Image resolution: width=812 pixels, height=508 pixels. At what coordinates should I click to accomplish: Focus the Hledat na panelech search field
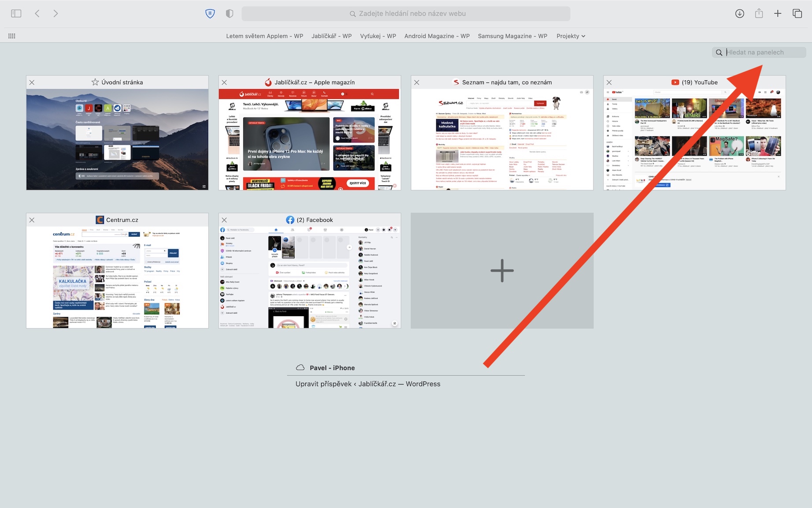759,52
